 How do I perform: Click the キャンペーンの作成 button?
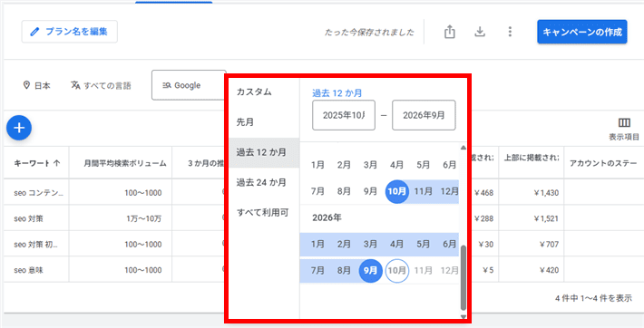(x=582, y=32)
